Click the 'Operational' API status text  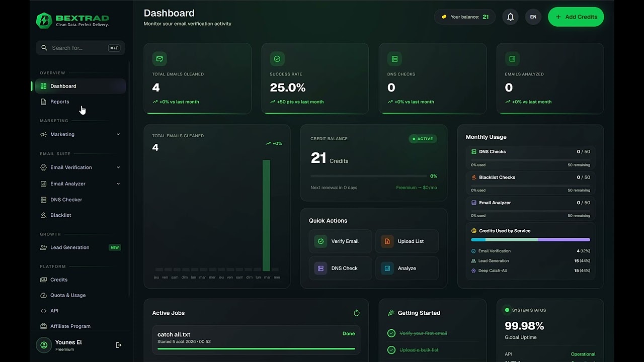[x=583, y=354]
